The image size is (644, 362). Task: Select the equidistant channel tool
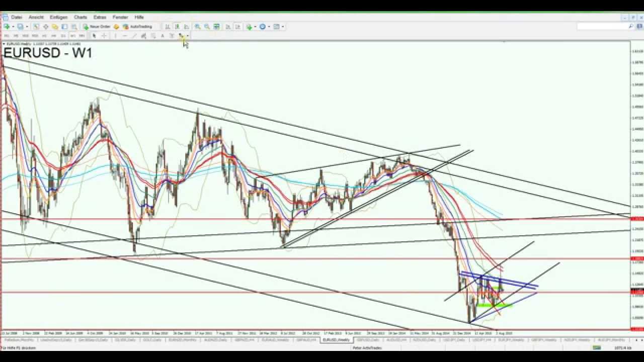pos(143,36)
